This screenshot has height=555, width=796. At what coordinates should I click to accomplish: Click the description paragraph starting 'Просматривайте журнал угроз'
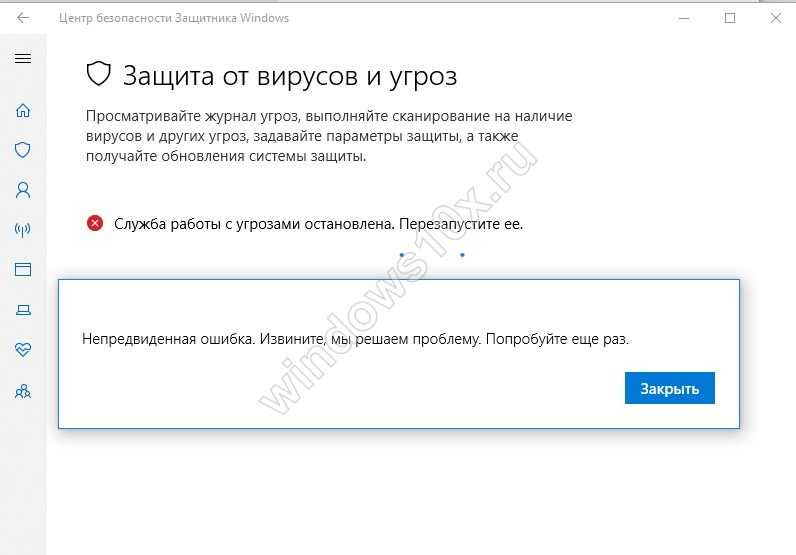click(x=329, y=136)
